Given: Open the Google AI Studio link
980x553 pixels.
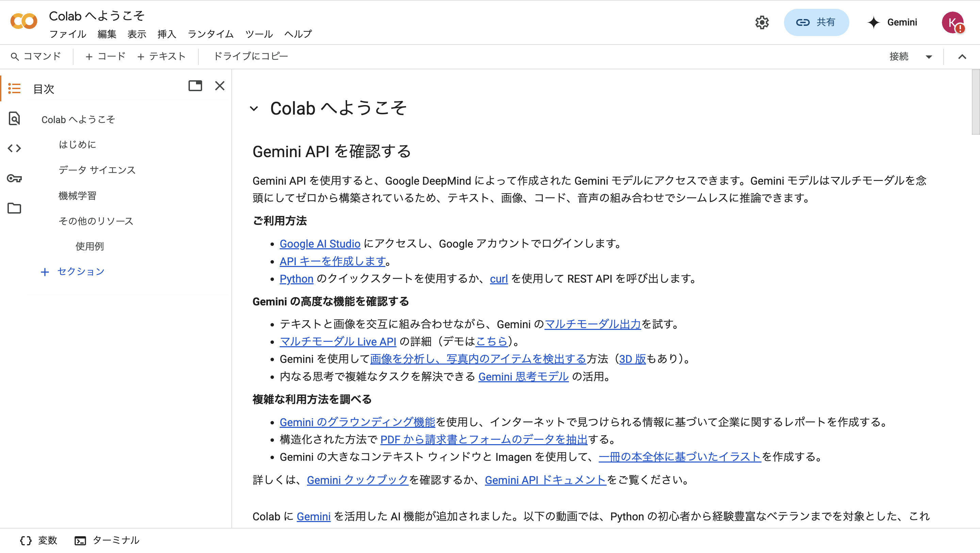Looking at the screenshot, I should (x=320, y=244).
